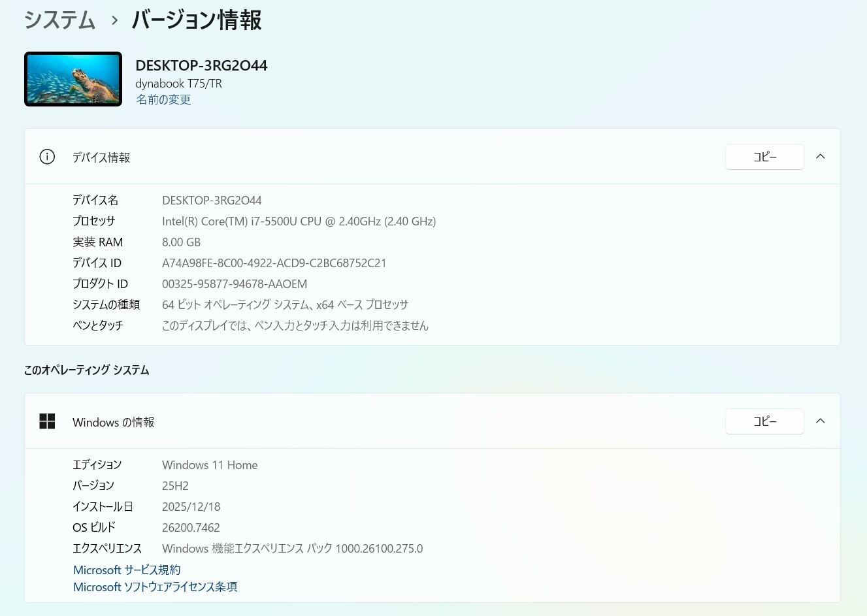
Task: Click the インストール日 label
Action: point(103,507)
